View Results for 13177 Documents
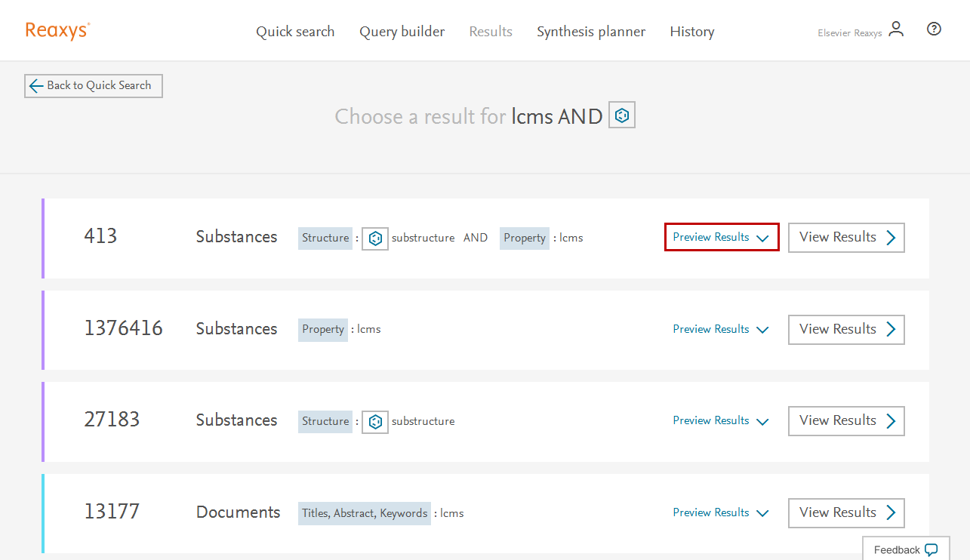The width and height of the screenshot is (970, 560). 846,512
